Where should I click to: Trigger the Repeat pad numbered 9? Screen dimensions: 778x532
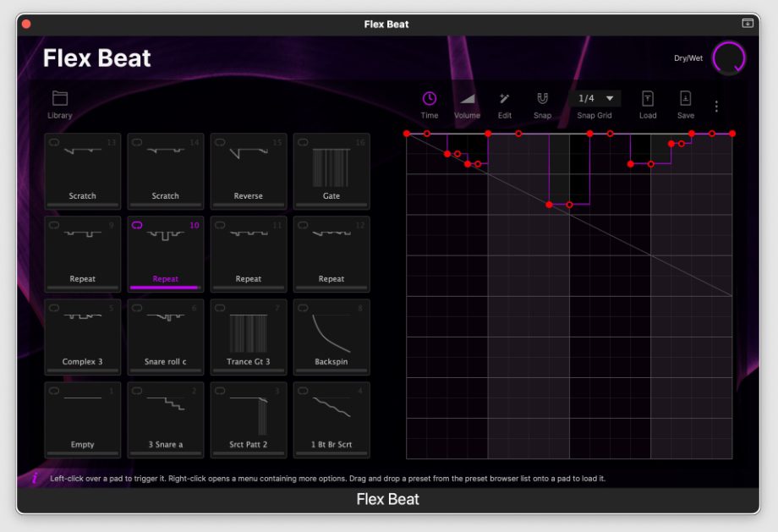[x=82, y=254]
